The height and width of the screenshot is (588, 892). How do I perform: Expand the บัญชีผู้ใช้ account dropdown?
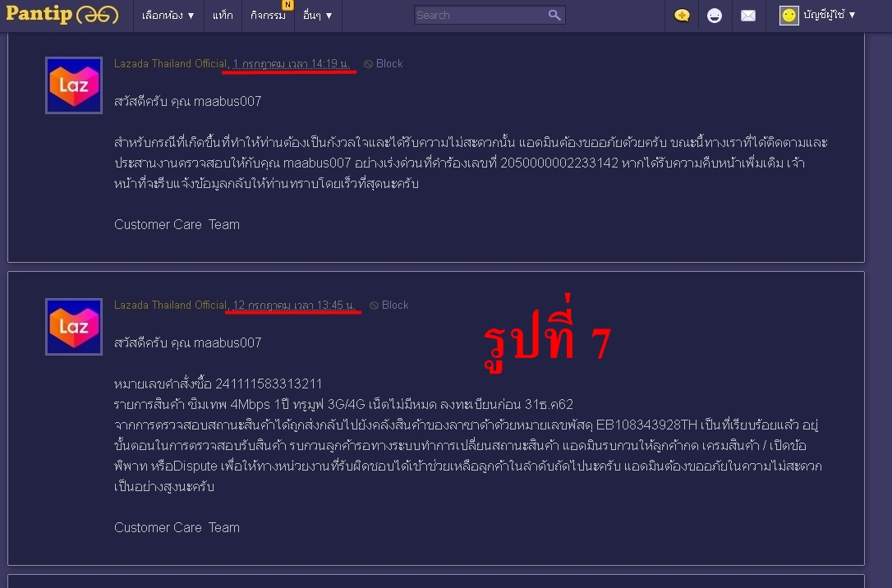(x=830, y=15)
